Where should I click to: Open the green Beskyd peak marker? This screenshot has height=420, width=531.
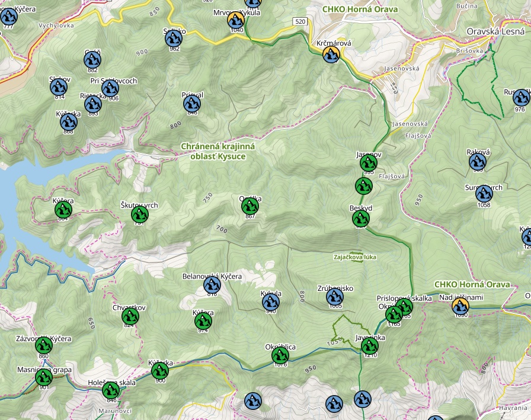tap(360, 219)
